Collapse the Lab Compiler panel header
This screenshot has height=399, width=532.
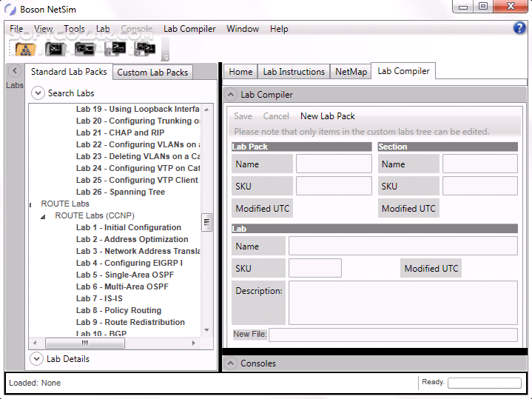[231, 95]
